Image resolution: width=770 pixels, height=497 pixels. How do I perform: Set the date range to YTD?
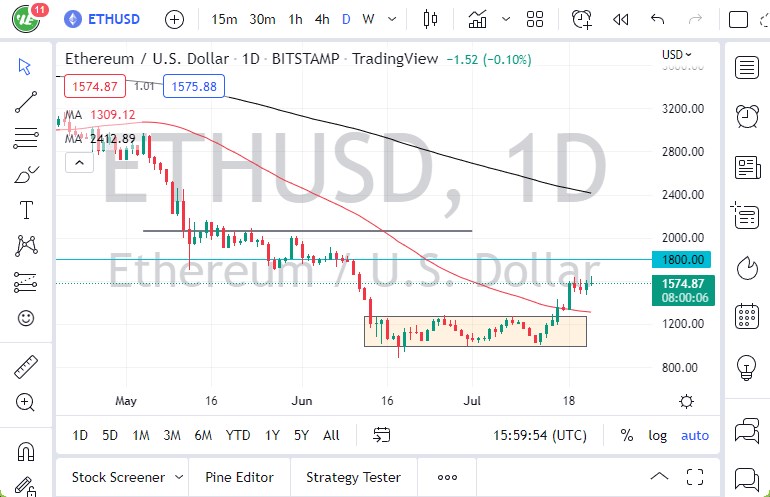(x=238, y=435)
